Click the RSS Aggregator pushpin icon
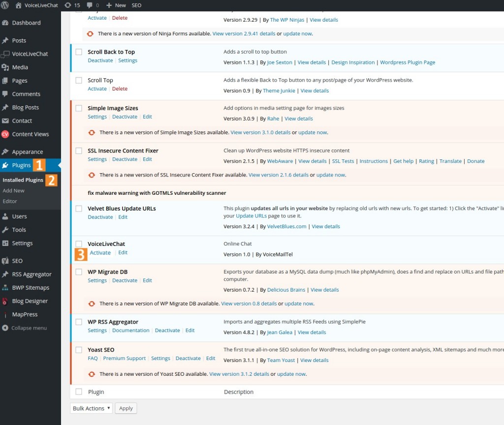Viewport: 504px width, 425px height. click(5, 274)
